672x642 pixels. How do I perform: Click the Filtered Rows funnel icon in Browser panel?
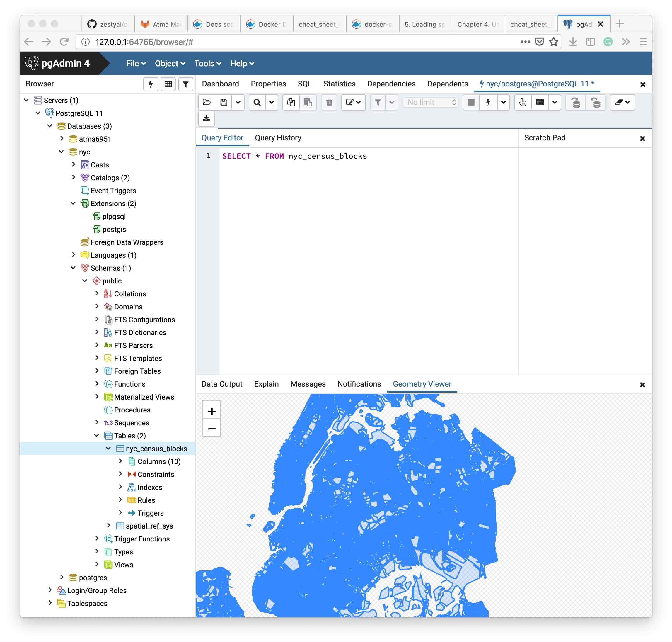185,84
